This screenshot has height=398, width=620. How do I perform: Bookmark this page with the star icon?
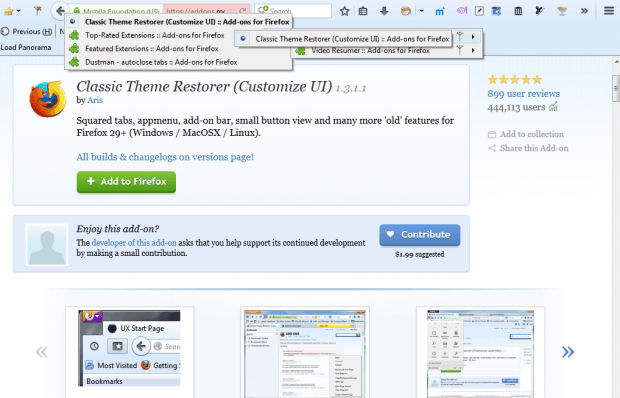tap(344, 11)
